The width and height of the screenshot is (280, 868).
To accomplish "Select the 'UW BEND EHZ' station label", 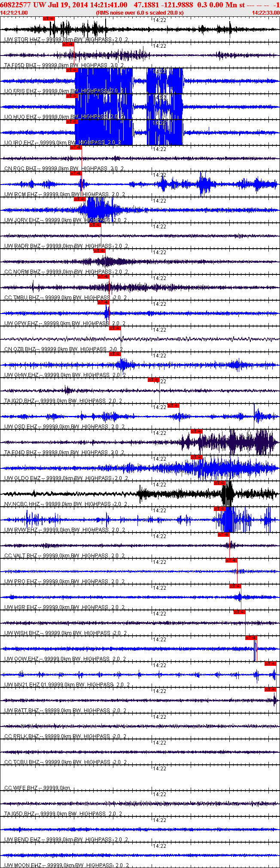I will [x=23, y=840].
